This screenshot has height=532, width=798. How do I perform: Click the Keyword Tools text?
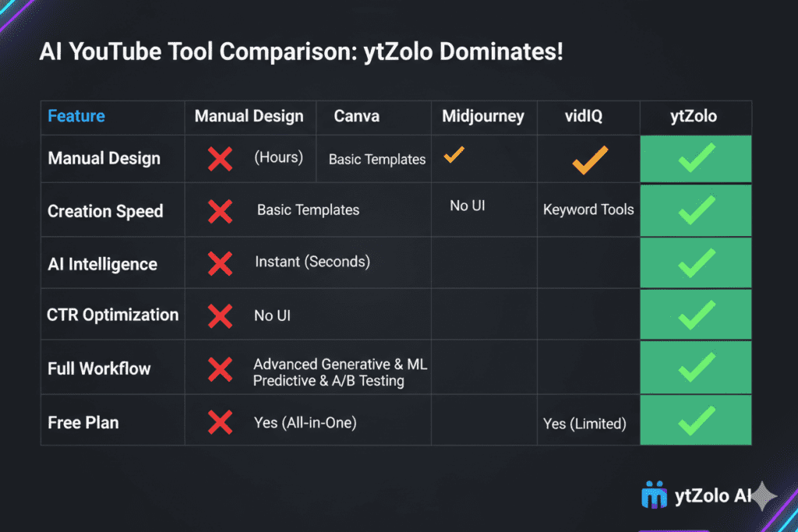coord(588,209)
